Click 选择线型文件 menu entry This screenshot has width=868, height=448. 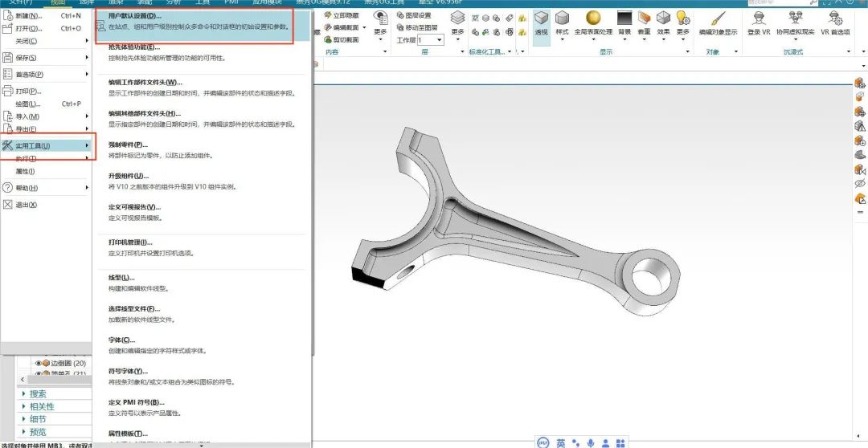(202, 314)
